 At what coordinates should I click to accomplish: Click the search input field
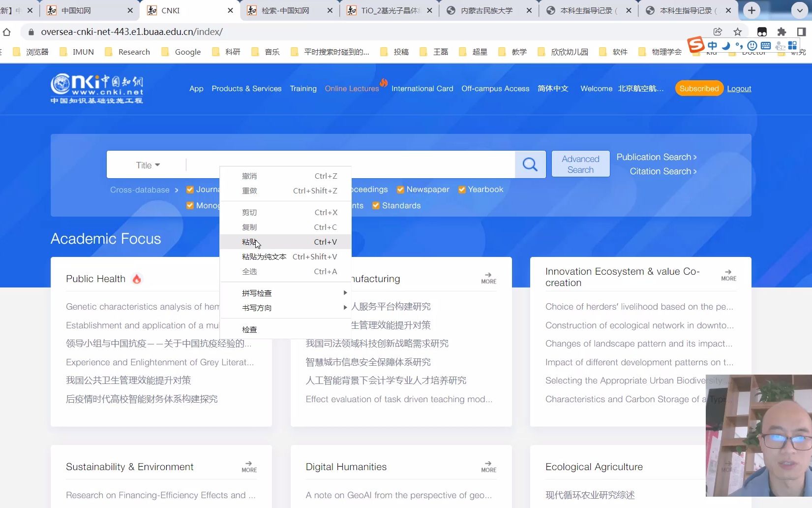click(350, 164)
